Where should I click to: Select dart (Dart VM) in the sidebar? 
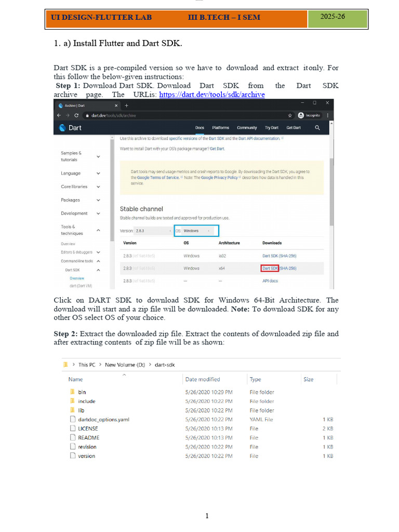click(81, 286)
